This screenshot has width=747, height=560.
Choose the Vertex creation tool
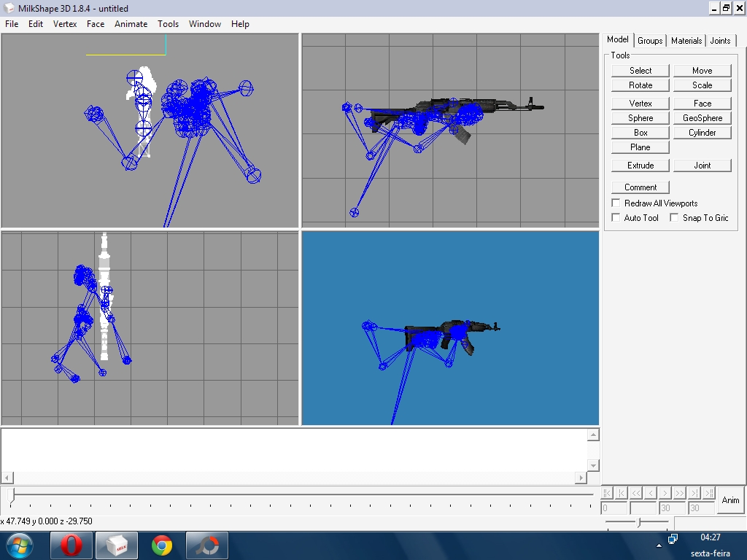pos(640,104)
